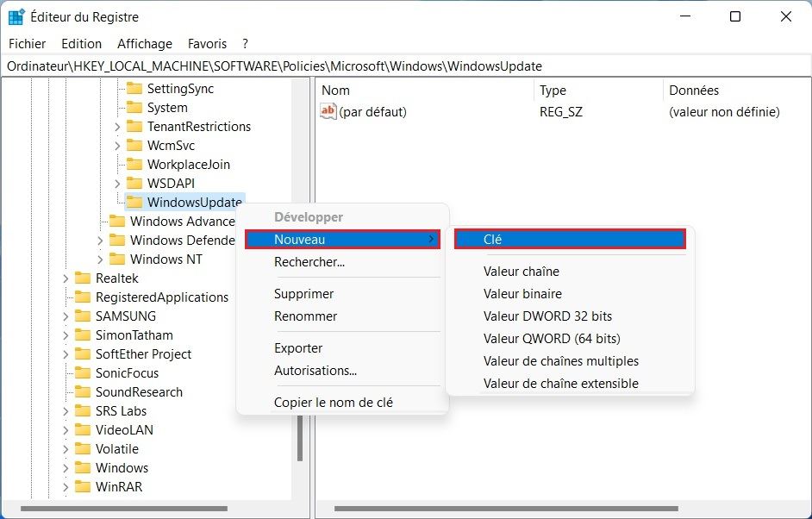
Task: Click the (par défaut) string value icon
Action: coord(328,111)
